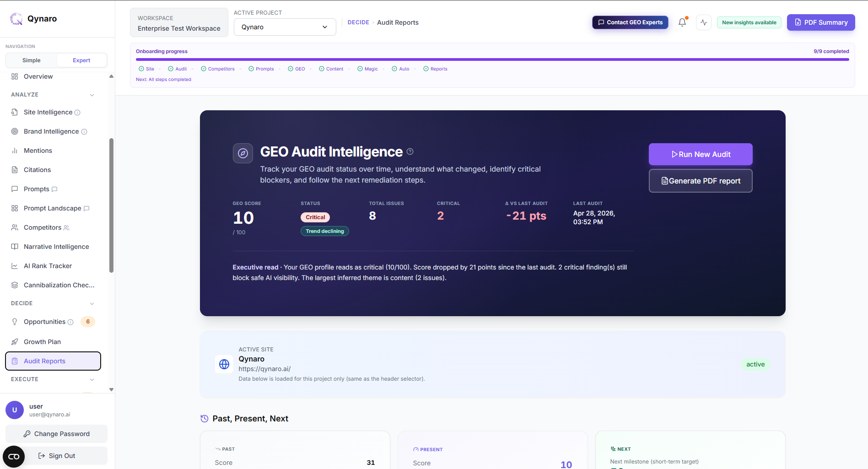
Task: Click the Growth Plan rocket icon
Action: pyautogui.click(x=15, y=342)
